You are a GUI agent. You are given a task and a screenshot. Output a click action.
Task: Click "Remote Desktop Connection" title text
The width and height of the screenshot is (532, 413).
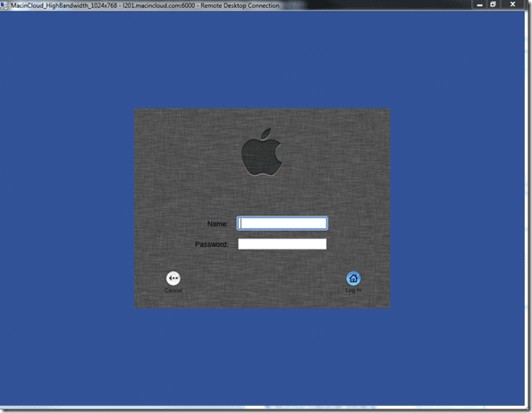[240, 5]
